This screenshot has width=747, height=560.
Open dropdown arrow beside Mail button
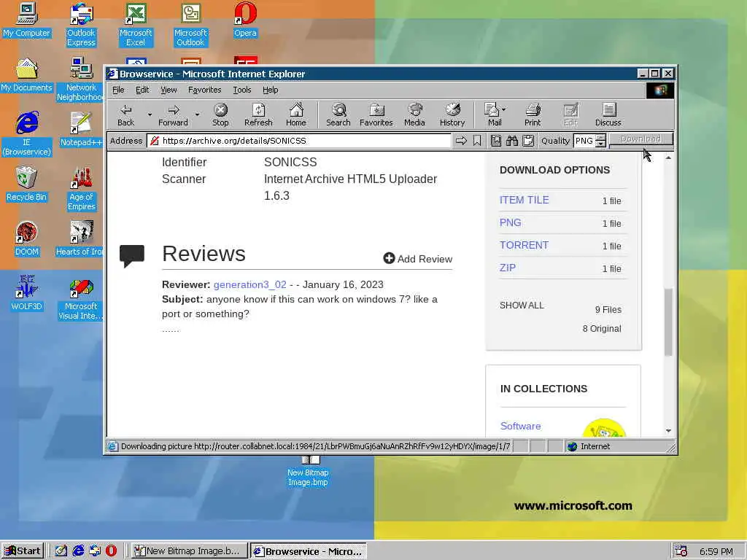(x=504, y=109)
